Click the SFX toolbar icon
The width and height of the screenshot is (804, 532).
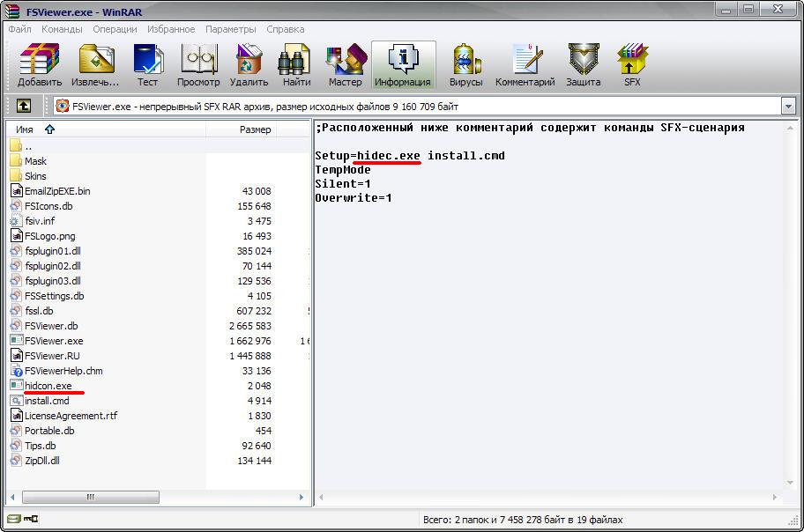pyautogui.click(x=632, y=64)
